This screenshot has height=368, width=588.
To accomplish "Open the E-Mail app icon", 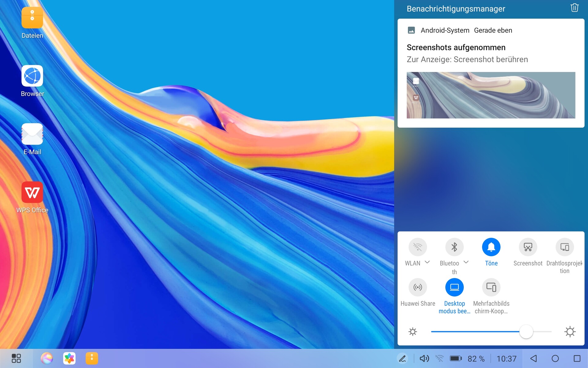I will click(x=32, y=134).
